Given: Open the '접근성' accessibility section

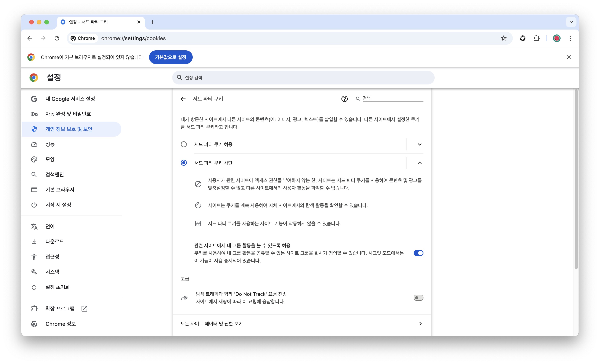Looking at the screenshot, I should 72,257.
